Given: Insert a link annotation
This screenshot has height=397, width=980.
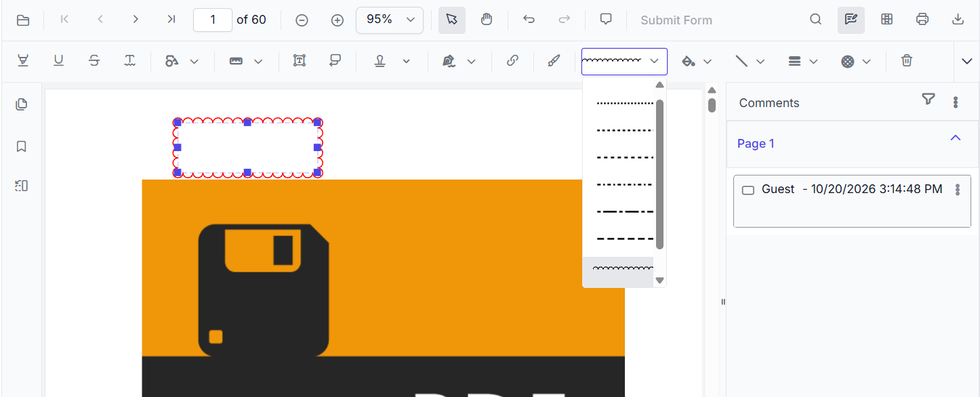Looking at the screenshot, I should pyautogui.click(x=513, y=61).
